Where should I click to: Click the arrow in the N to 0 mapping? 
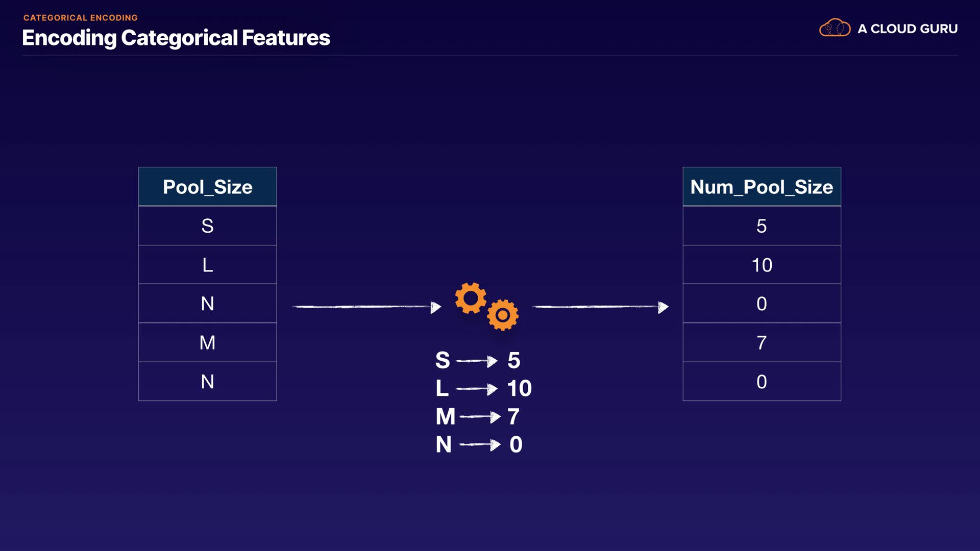coord(480,445)
